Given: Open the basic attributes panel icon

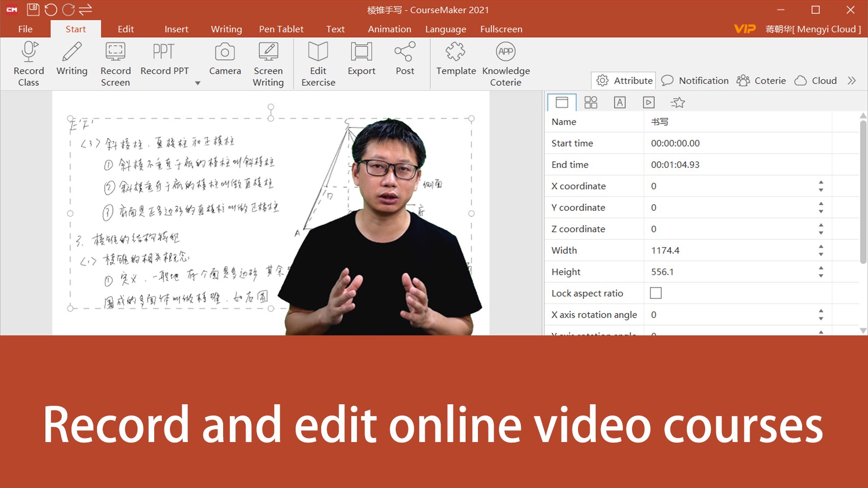Looking at the screenshot, I should click(x=562, y=103).
